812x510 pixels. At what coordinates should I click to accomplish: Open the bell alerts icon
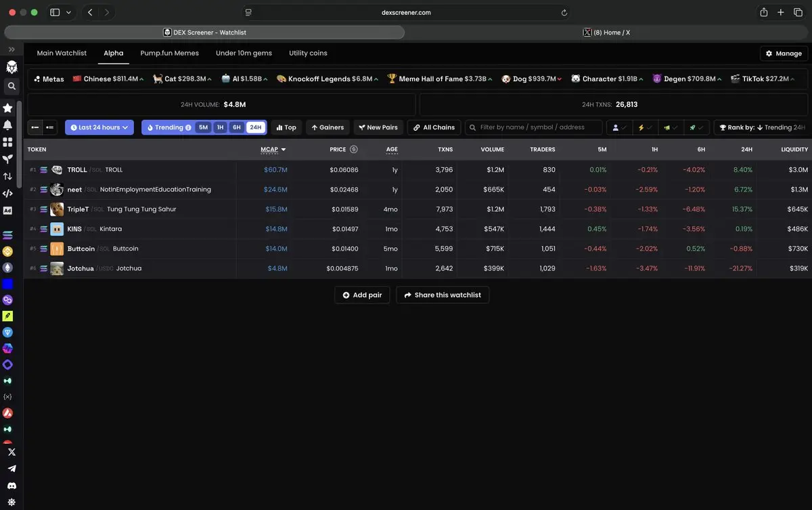pos(8,125)
